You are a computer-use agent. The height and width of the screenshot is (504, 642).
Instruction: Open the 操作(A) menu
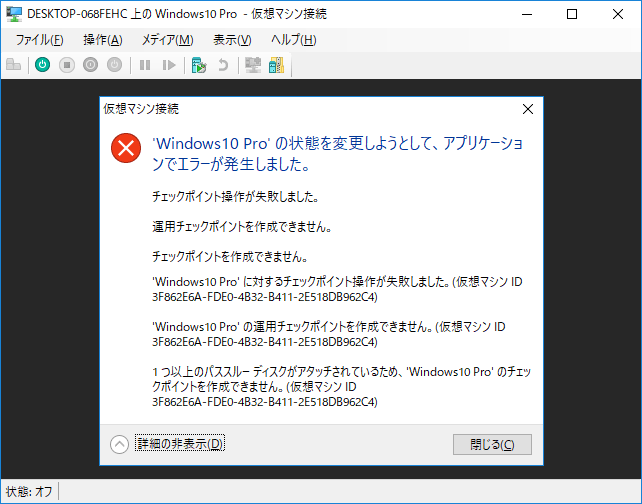click(103, 40)
